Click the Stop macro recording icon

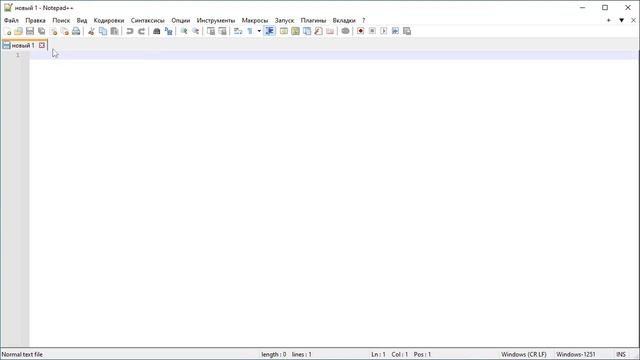tap(372, 31)
